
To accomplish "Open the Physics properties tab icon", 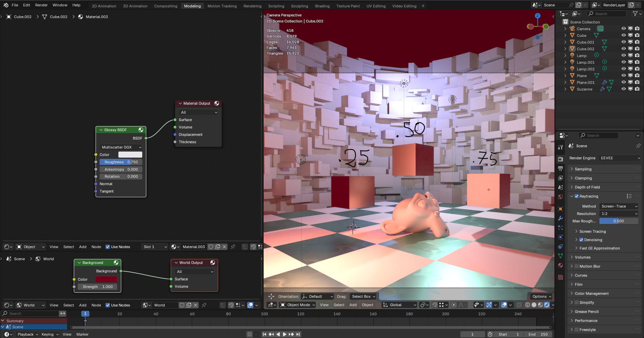I will pos(560,237).
